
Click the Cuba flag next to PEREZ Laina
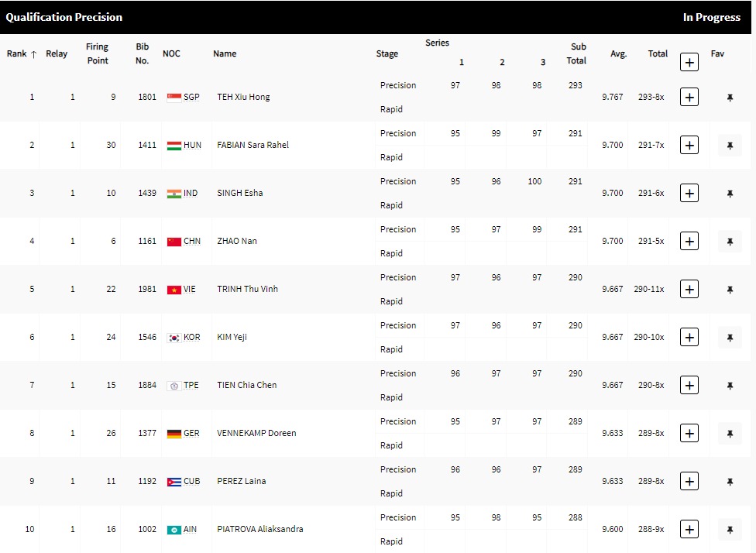click(x=174, y=481)
